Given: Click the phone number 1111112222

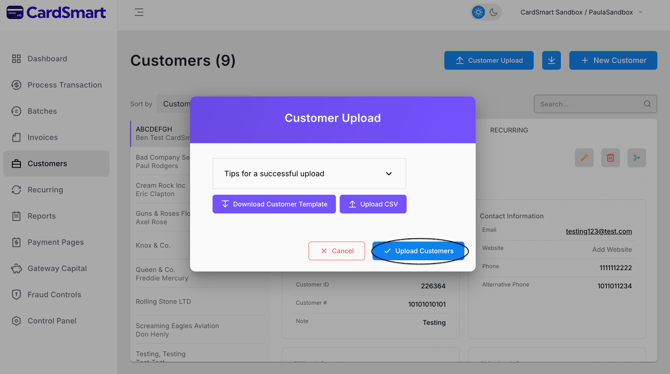Looking at the screenshot, I should pyautogui.click(x=615, y=268).
